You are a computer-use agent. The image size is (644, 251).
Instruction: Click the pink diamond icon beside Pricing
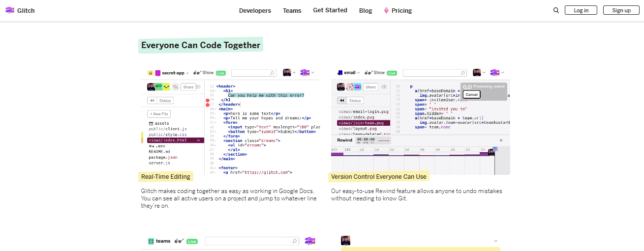point(386,10)
